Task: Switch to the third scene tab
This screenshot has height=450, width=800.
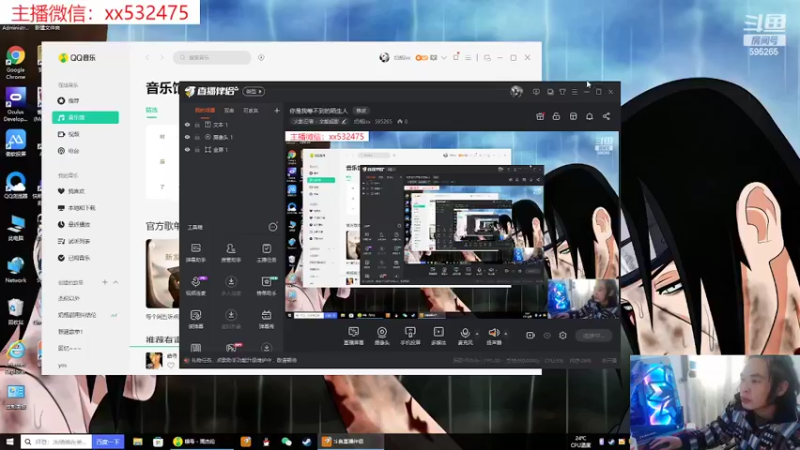Action: click(250, 110)
